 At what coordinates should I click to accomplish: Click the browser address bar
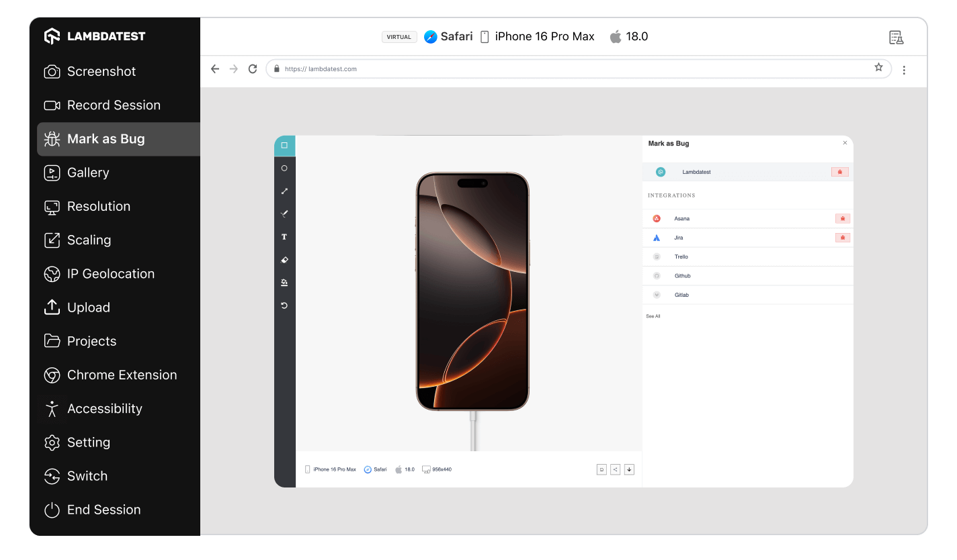click(x=571, y=68)
